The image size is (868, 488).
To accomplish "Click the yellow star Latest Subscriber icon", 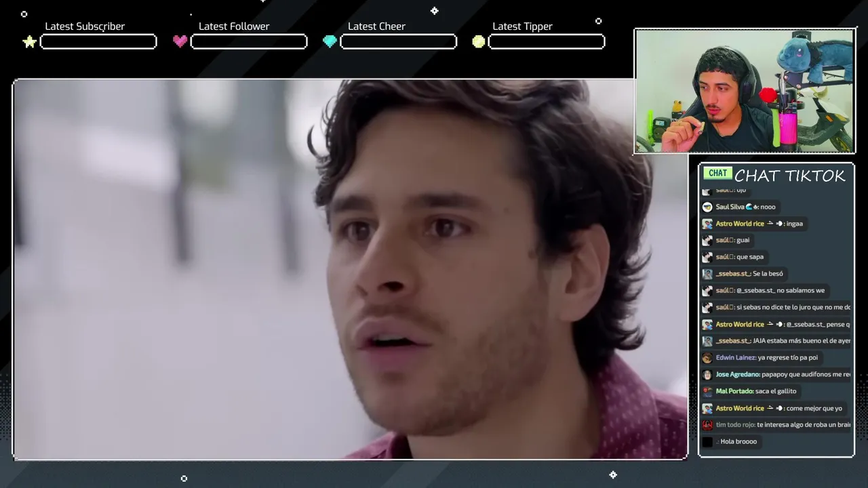I will coord(29,42).
